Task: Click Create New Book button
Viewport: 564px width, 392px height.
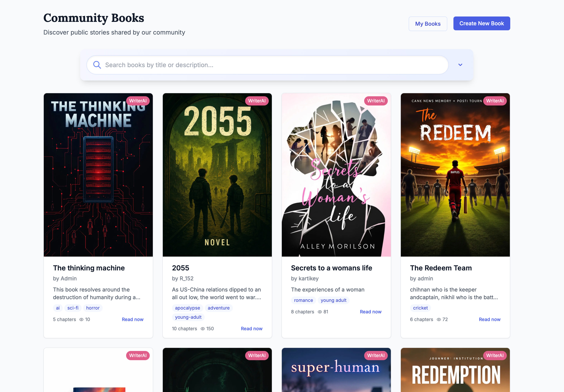Action: tap(481, 24)
